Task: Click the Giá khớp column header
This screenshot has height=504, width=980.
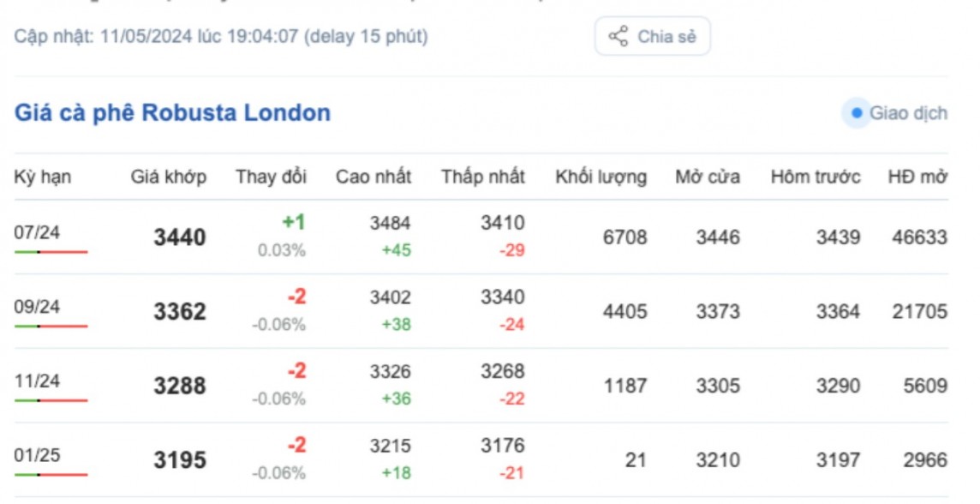Action: click(169, 177)
